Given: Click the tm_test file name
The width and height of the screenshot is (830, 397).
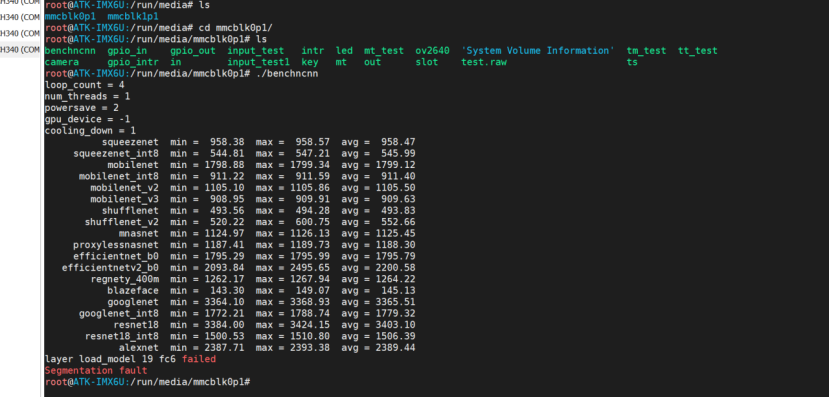Looking at the screenshot, I should (x=646, y=51).
